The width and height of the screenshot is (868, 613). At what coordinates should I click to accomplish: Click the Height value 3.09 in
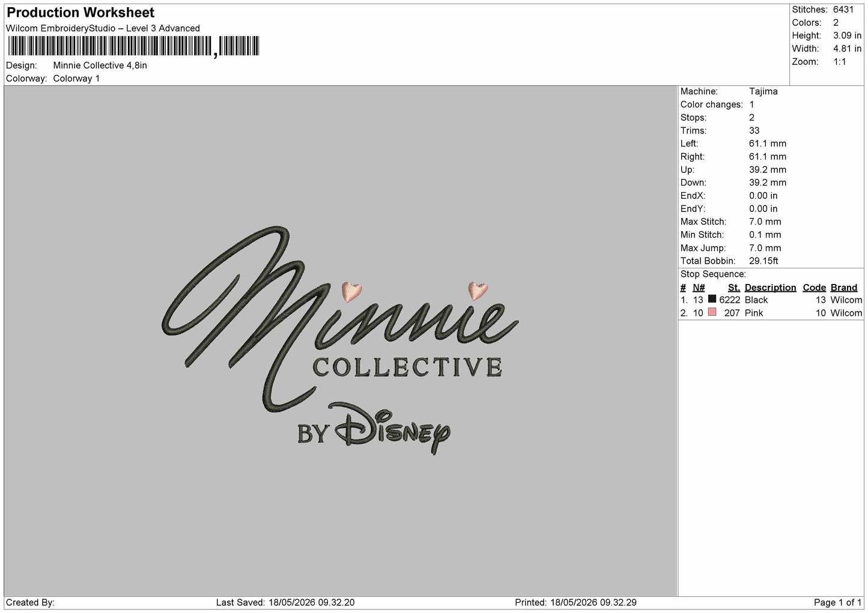point(847,36)
